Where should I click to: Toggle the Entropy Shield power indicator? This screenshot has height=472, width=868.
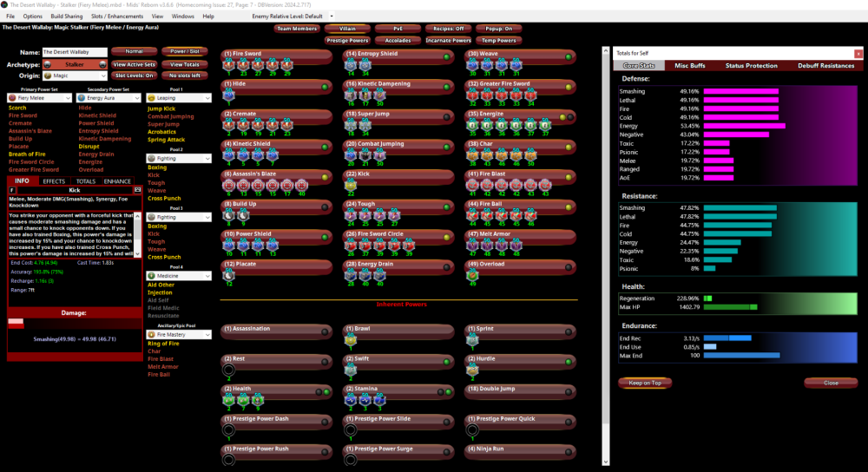pos(447,56)
